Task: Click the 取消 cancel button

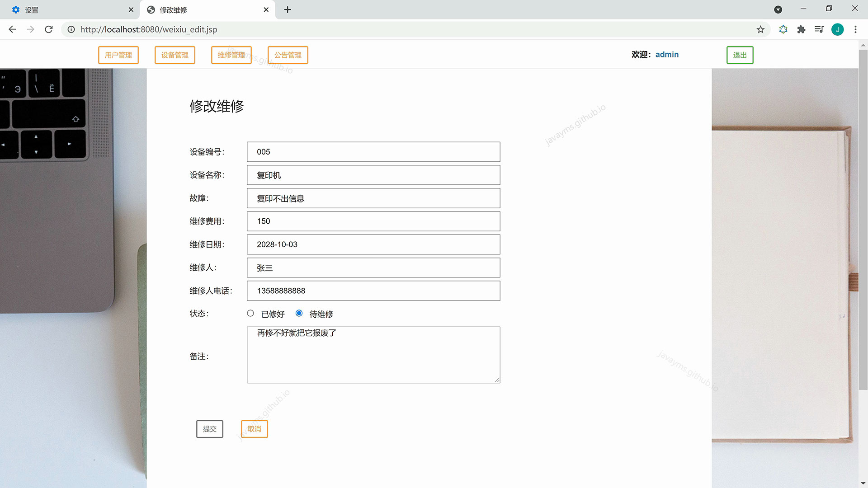Action: (x=254, y=429)
